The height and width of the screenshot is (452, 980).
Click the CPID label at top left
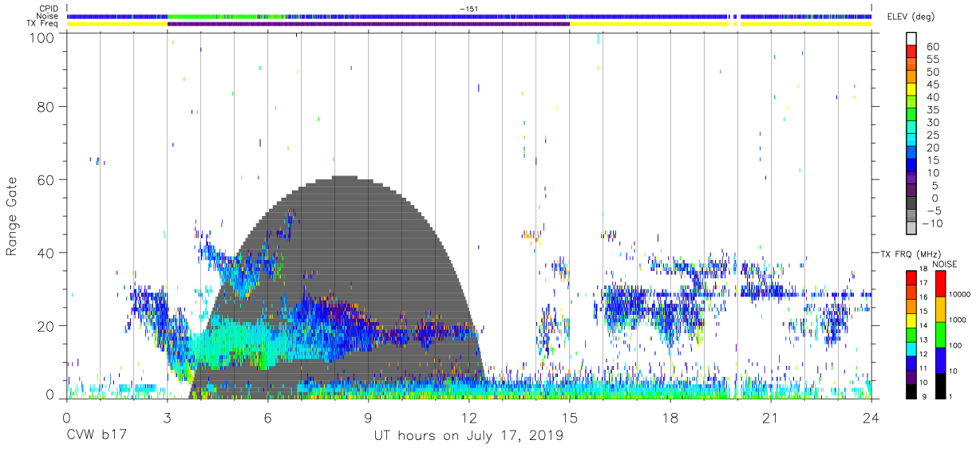[47, 9]
